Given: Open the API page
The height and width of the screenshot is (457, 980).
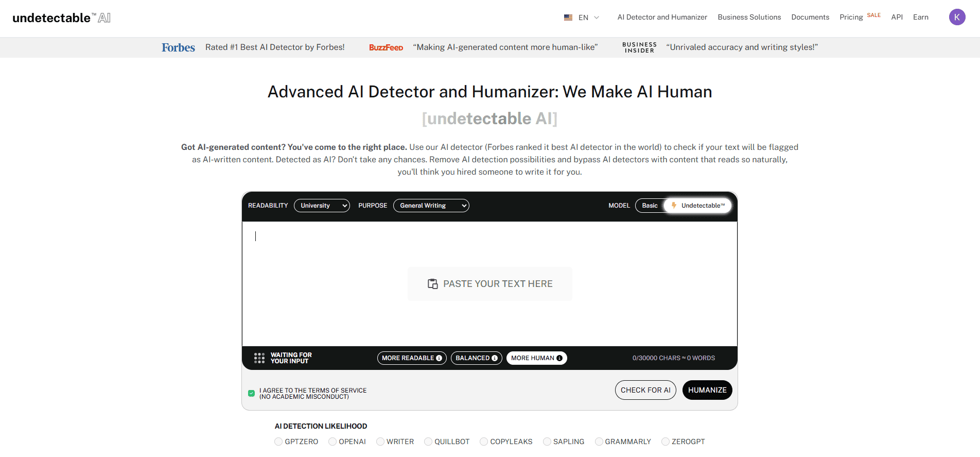Looking at the screenshot, I should pos(897,17).
